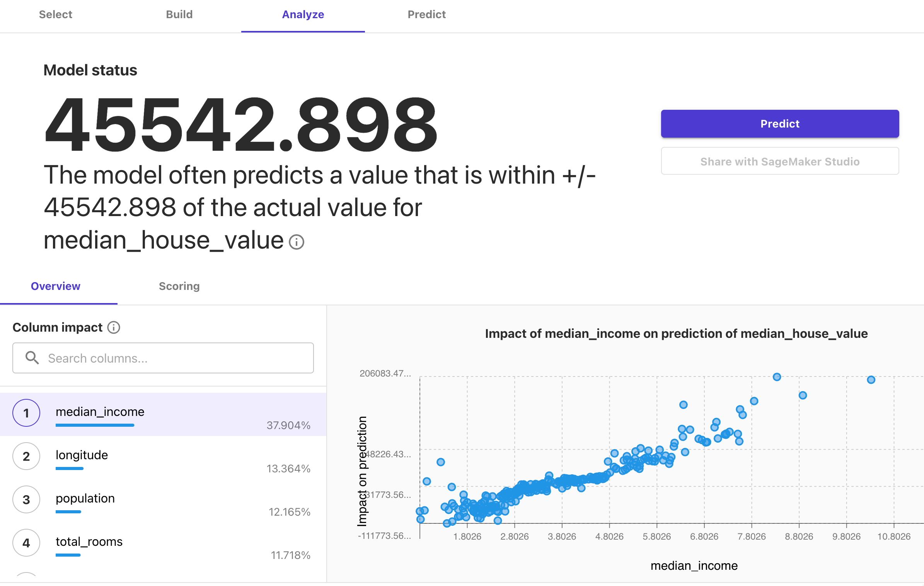Screen dimensions: 924x586
Task: Select the longitude column row
Action: (163, 458)
